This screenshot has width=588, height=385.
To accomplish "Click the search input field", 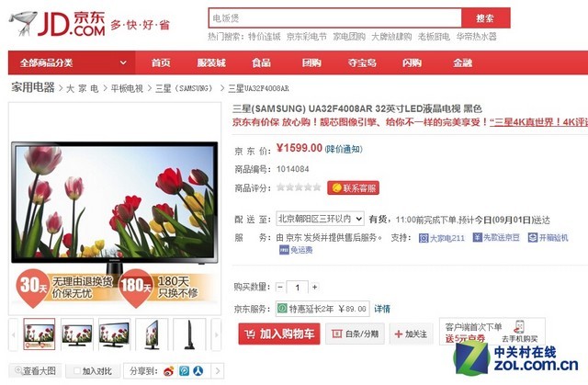I will pyautogui.click(x=334, y=18).
